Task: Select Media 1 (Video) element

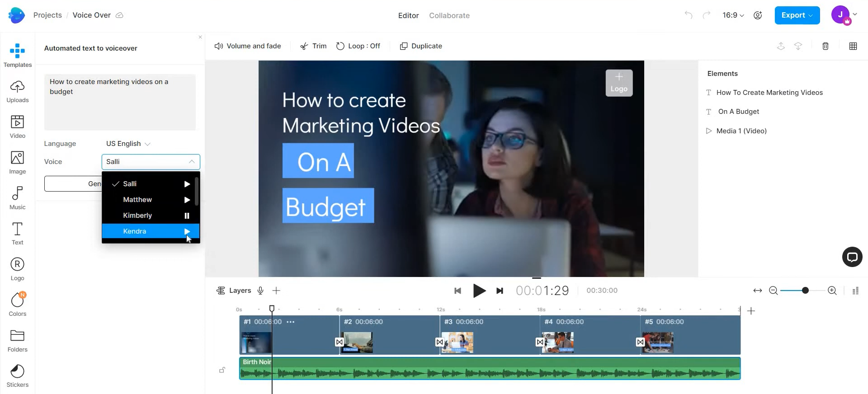Action: [x=736, y=131]
